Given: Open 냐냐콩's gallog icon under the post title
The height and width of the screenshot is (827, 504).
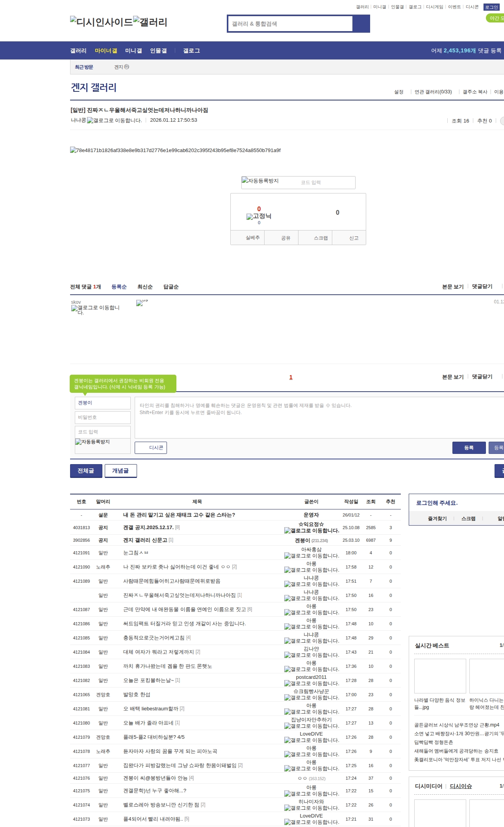Looking at the screenshot, I should coord(114,121).
